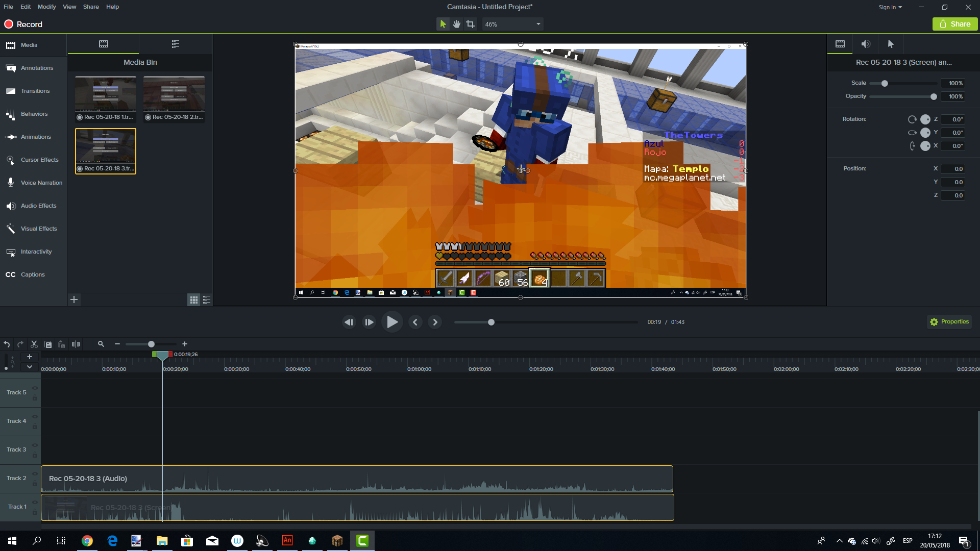Screen dimensions: 980x551
Task: Redo the last timeline action
Action: point(20,344)
